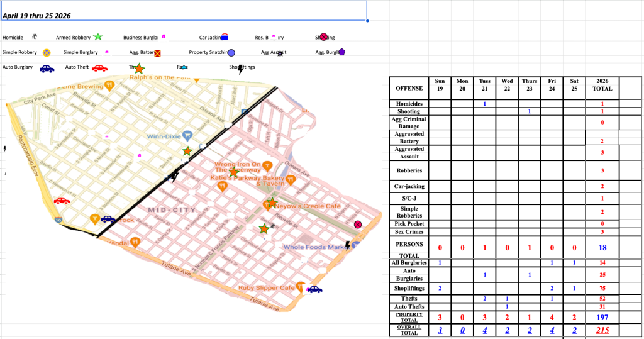This screenshot has width=644, height=339.
Task: Click the red Shooting circle in the legend
Action: click(323, 38)
